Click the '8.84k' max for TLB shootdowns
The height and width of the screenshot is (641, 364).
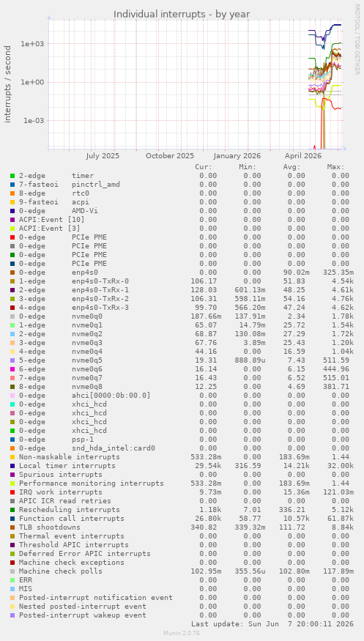click(x=343, y=527)
